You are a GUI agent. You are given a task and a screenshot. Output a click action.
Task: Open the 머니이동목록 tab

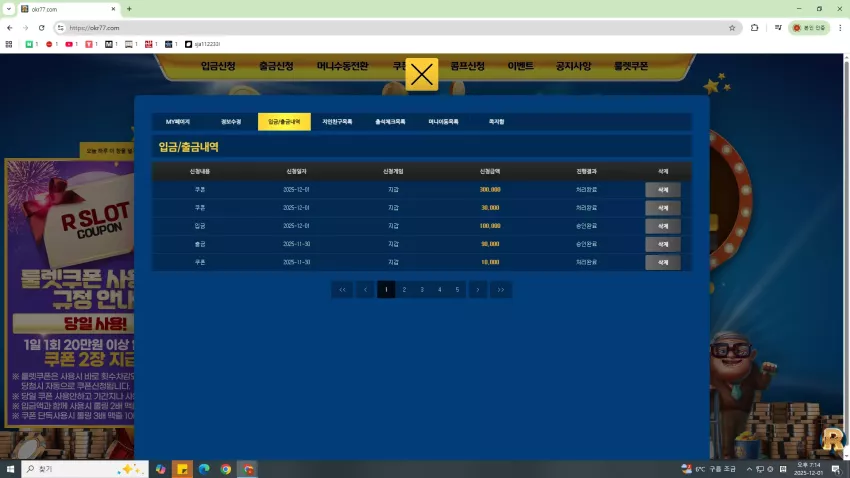pyautogui.click(x=443, y=122)
